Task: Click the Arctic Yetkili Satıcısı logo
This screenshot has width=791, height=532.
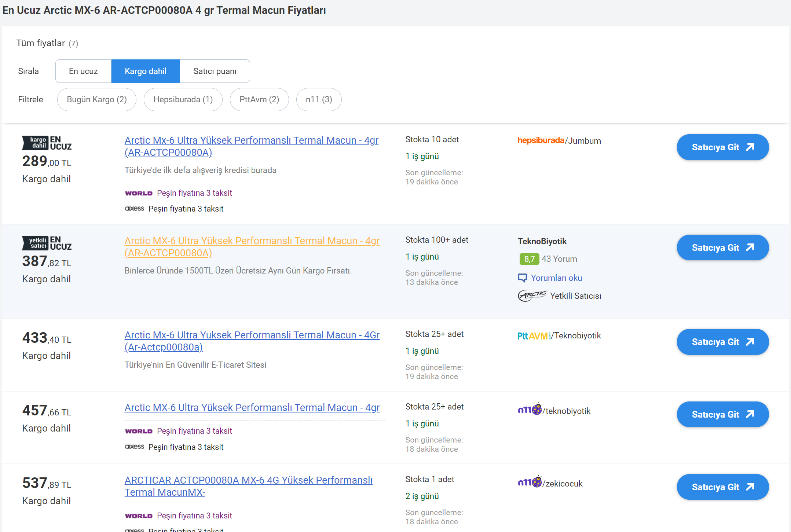Action: (x=532, y=296)
